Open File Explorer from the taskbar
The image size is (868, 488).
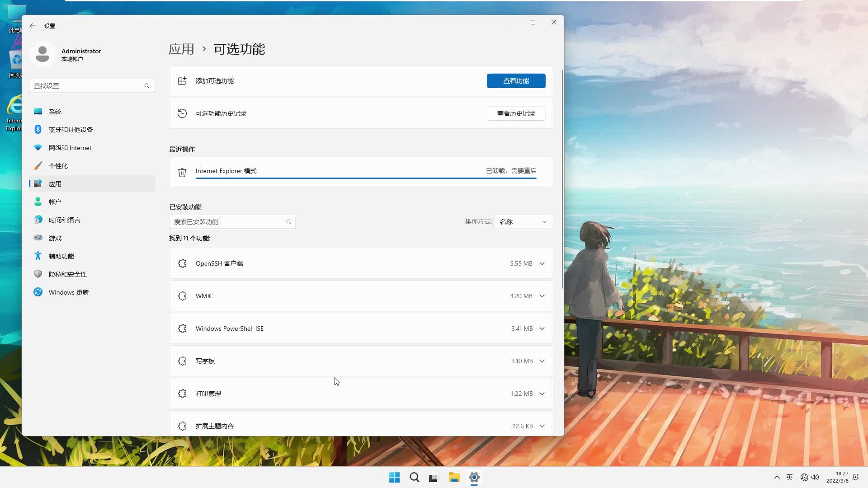click(x=454, y=477)
